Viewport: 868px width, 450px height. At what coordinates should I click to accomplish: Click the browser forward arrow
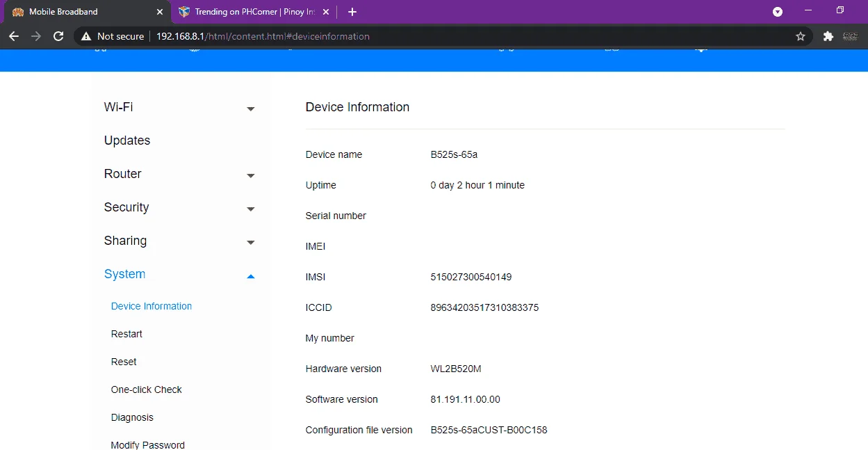tap(36, 36)
